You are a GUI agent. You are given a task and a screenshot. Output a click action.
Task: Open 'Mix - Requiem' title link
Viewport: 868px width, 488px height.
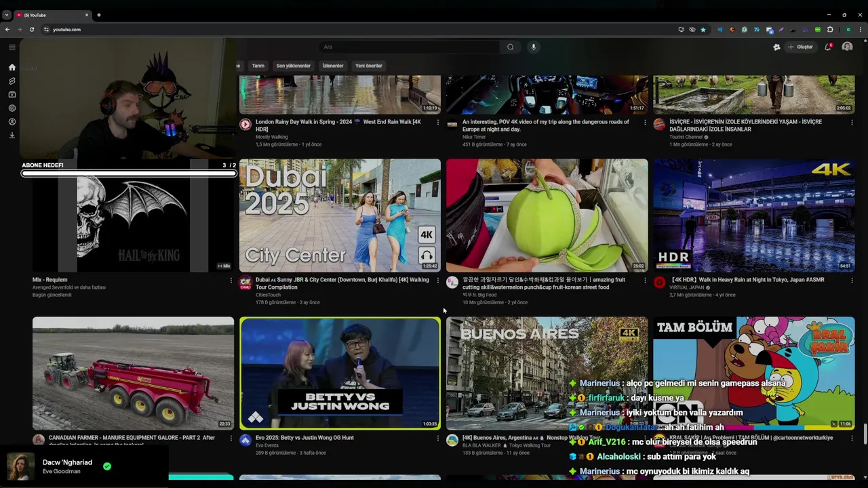(x=50, y=280)
